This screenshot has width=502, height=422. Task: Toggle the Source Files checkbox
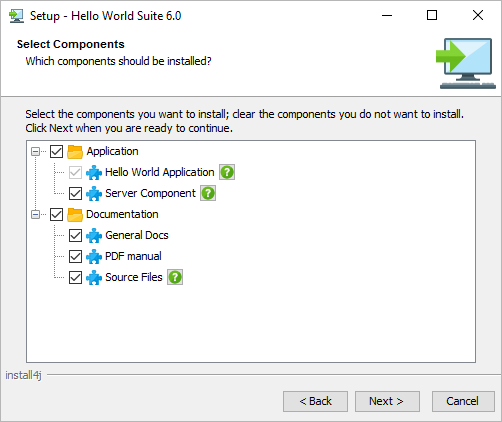(x=75, y=277)
